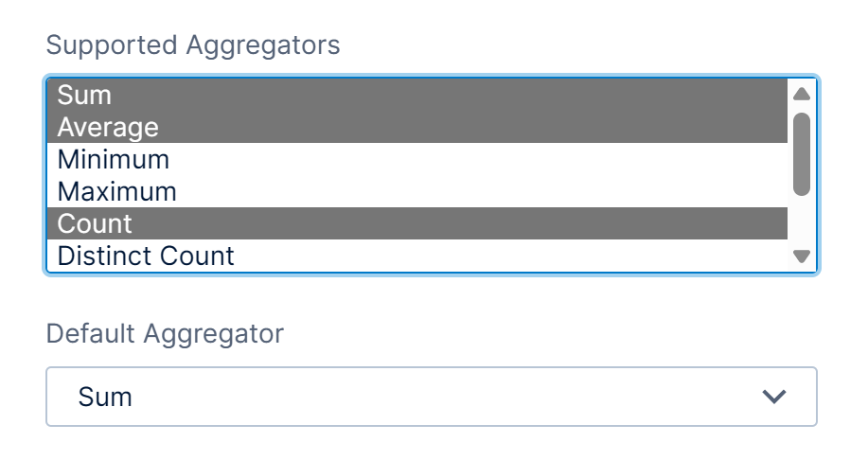Image resolution: width=868 pixels, height=460 pixels.
Task: Click the scroll down arrow in aggregators list
Action: pos(801,256)
